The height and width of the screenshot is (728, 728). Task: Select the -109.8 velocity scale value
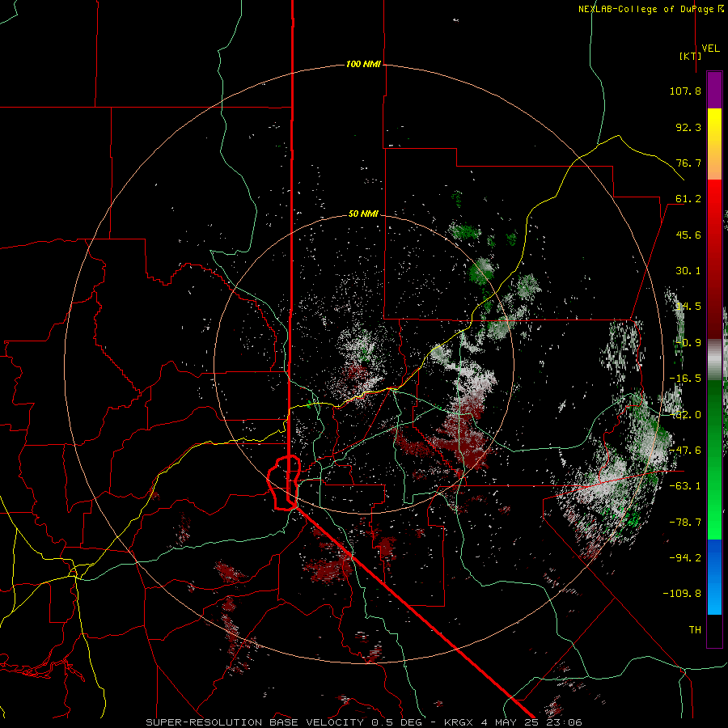coord(683,594)
